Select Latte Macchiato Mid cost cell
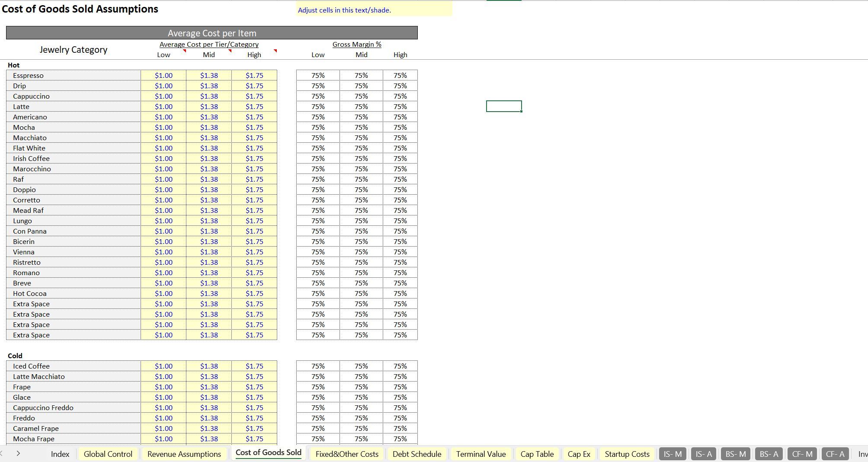 point(209,376)
